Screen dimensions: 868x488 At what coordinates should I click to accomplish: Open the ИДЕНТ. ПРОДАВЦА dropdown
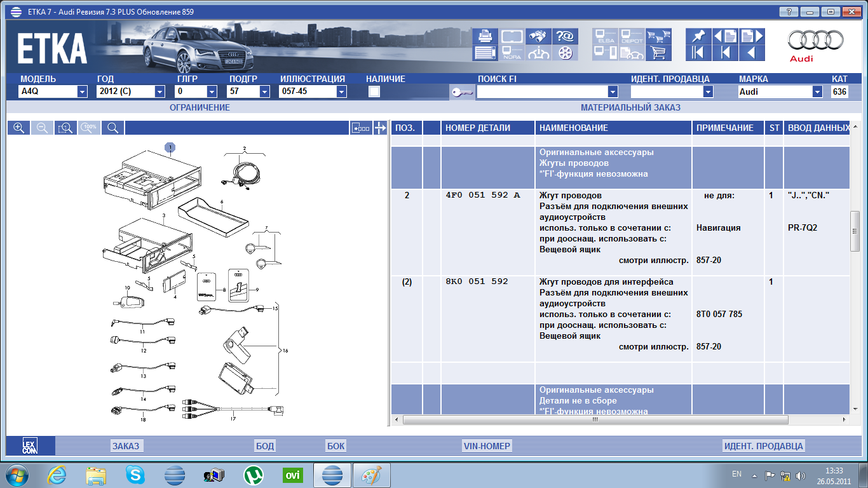(x=708, y=91)
